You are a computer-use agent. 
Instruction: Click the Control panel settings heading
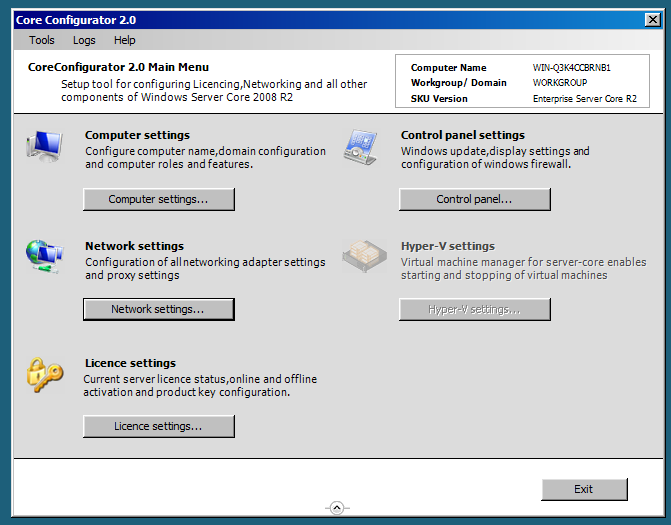(463, 135)
